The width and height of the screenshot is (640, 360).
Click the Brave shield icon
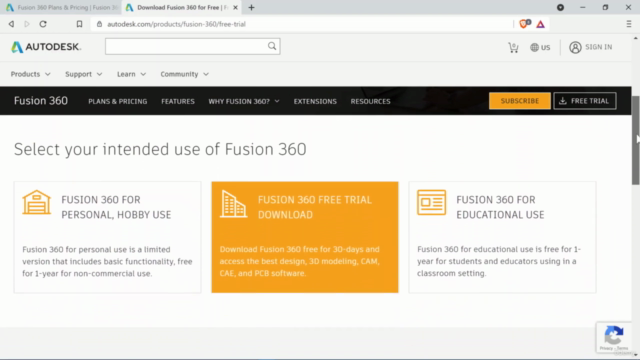pyautogui.click(x=524, y=24)
